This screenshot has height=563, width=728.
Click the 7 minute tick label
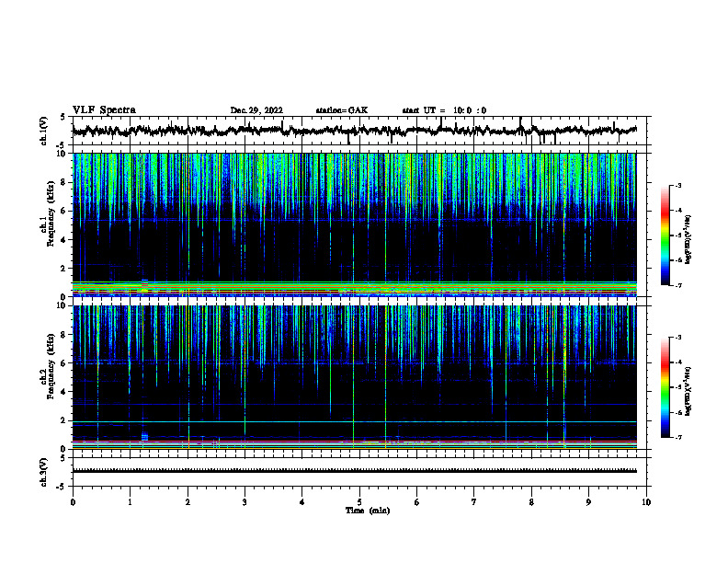474,502
